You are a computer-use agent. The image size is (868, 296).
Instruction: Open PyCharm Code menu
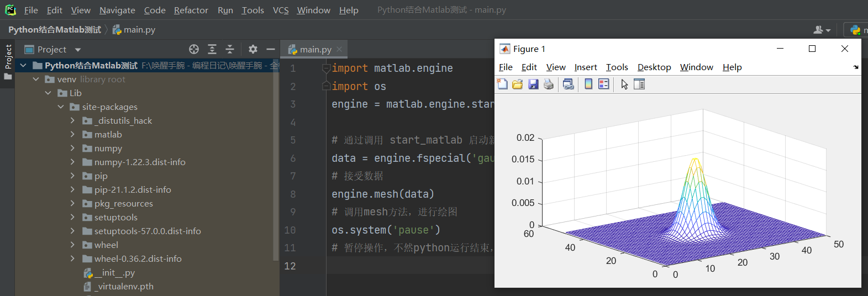pos(155,10)
